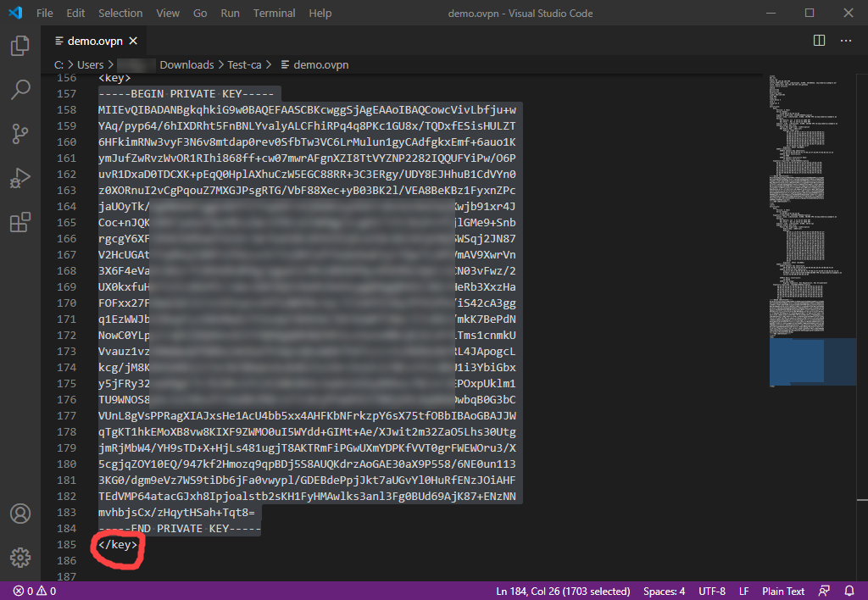Viewport: 868px width, 600px height.
Task: Select the demo.ovpn editor tab
Action: click(x=96, y=40)
